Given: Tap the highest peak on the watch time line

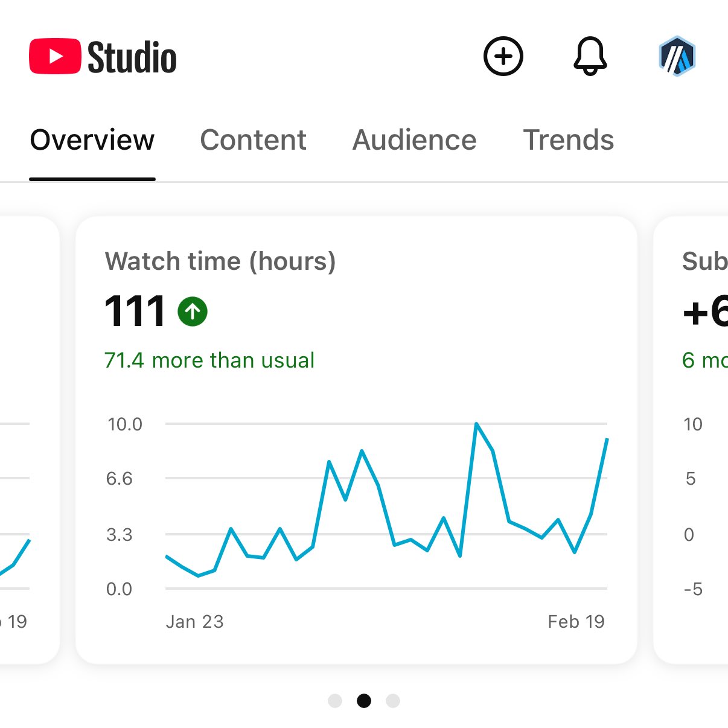Looking at the screenshot, I should tap(476, 424).
